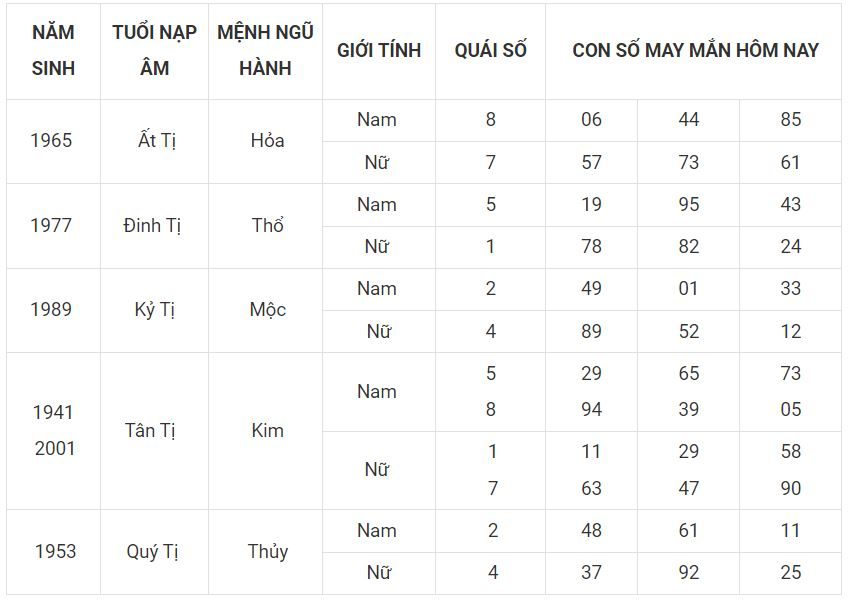
Task: Click the 'NĂM SINH' column header
Action: [53, 50]
